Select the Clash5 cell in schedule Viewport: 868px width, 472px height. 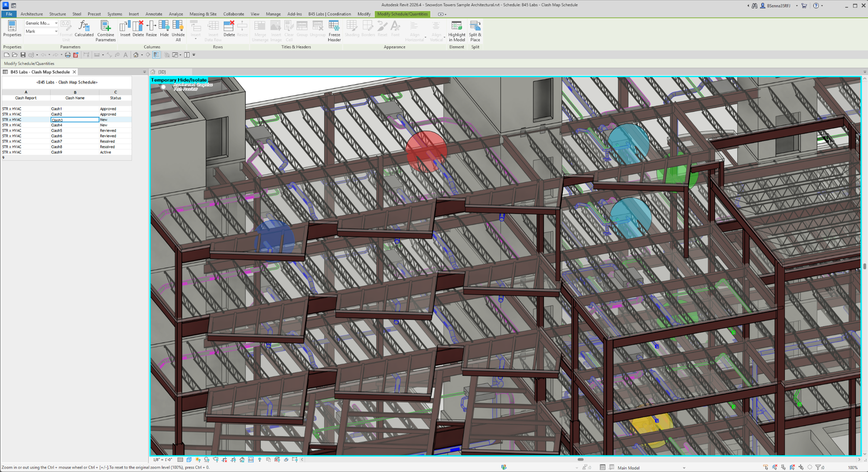(x=75, y=130)
